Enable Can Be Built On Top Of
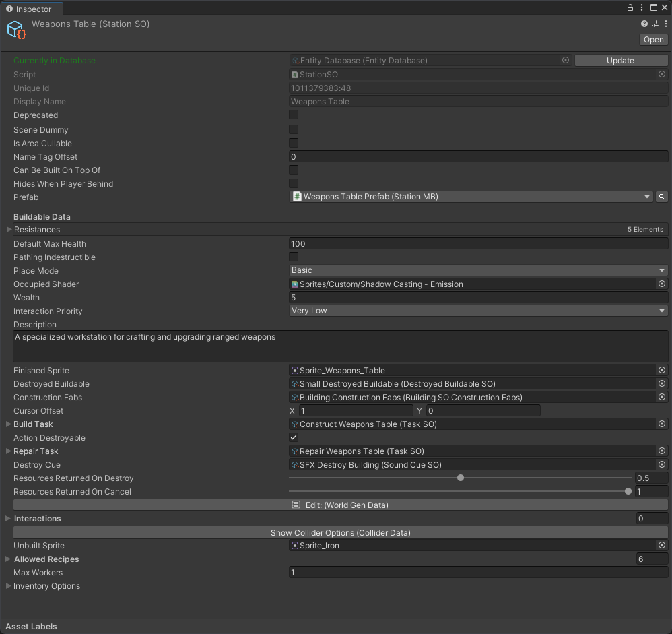Viewport: 672px width, 634px height. (294, 170)
